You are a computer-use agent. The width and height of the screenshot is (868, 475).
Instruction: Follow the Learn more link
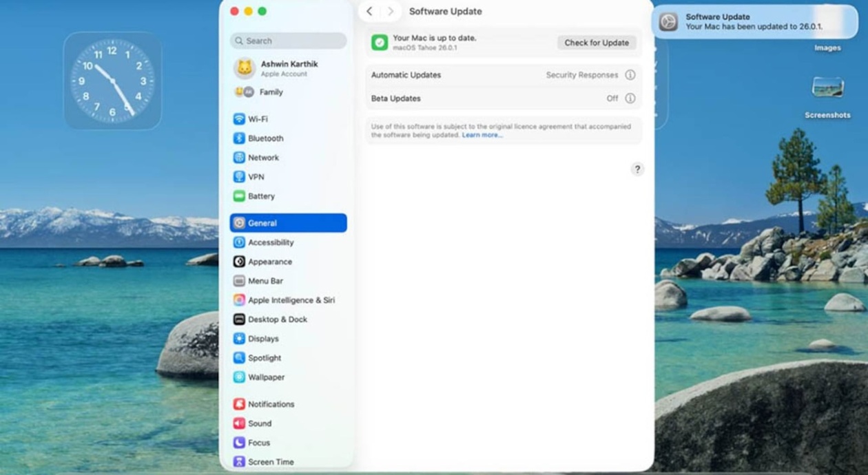[x=482, y=136]
